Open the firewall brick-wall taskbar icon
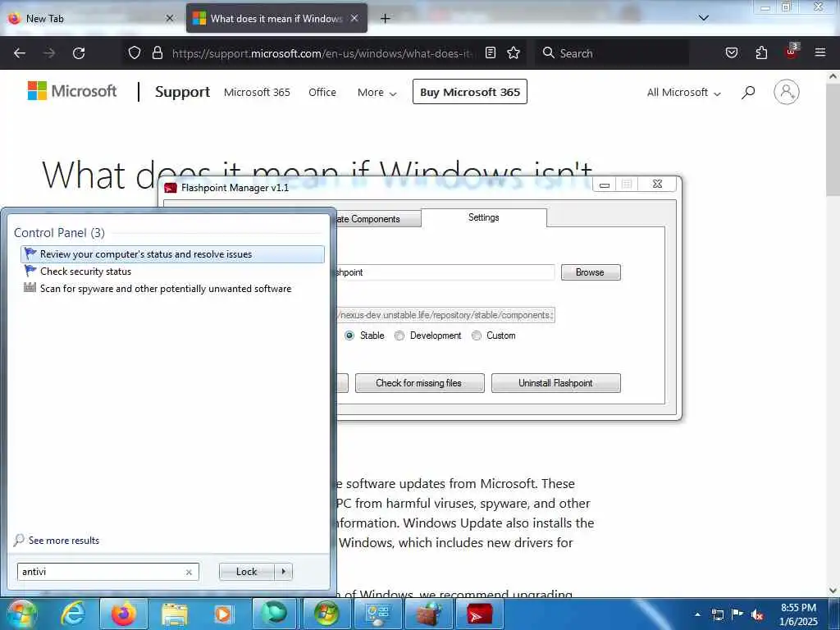The height and width of the screenshot is (630, 840). coord(428,614)
